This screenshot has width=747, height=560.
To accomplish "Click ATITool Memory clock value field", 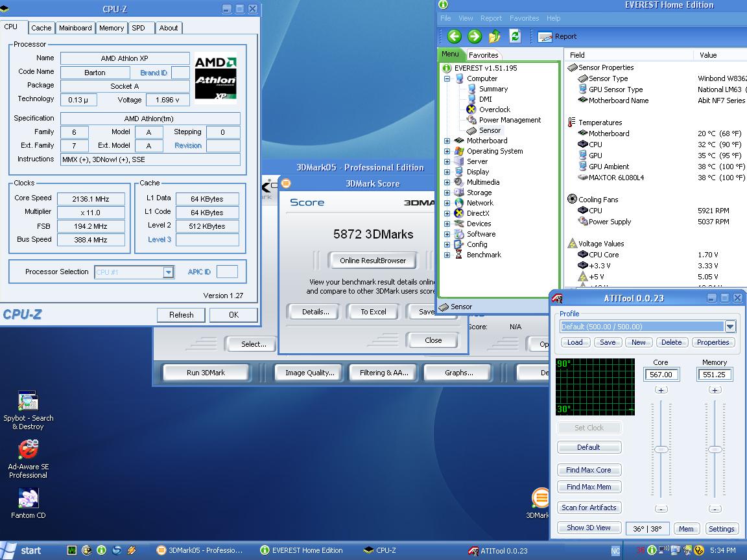I will point(714,375).
